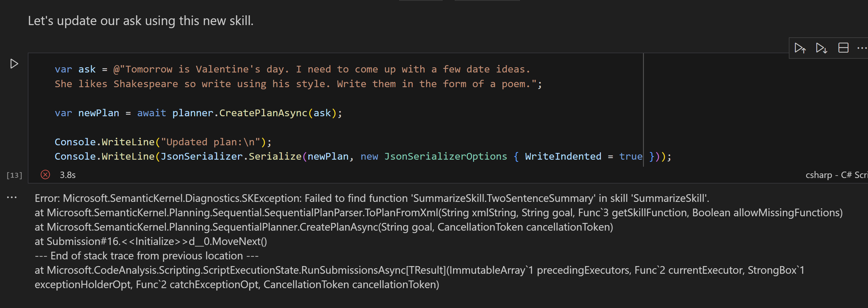Viewport: 868px width, 308px height.
Task: Execute this cell and all below
Action: coord(821,48)
